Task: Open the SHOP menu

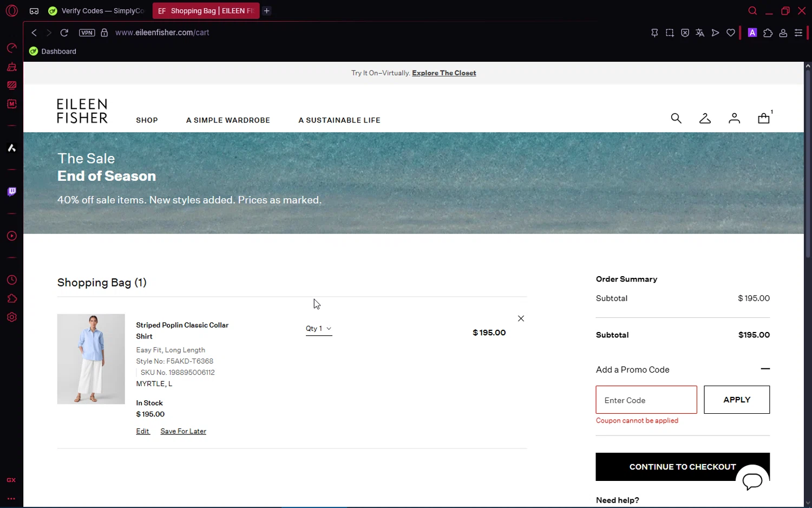Action: [x=147, y=120]
